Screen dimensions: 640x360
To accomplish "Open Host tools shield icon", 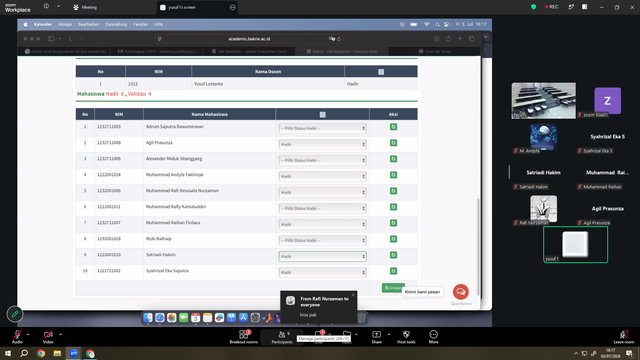I will coord(406,335).
